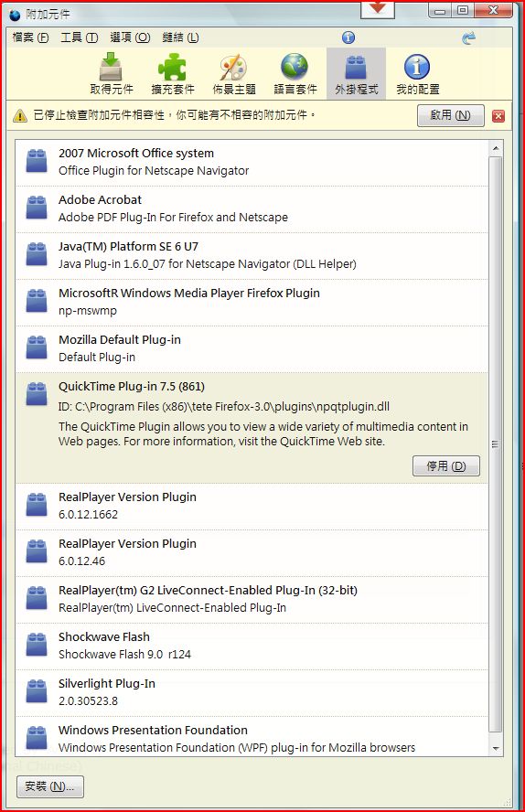Image resolution: width=525 pixels, height=812 pixels.
Task: Open the 語言套件 language packs section
Action: pos(295,73)
